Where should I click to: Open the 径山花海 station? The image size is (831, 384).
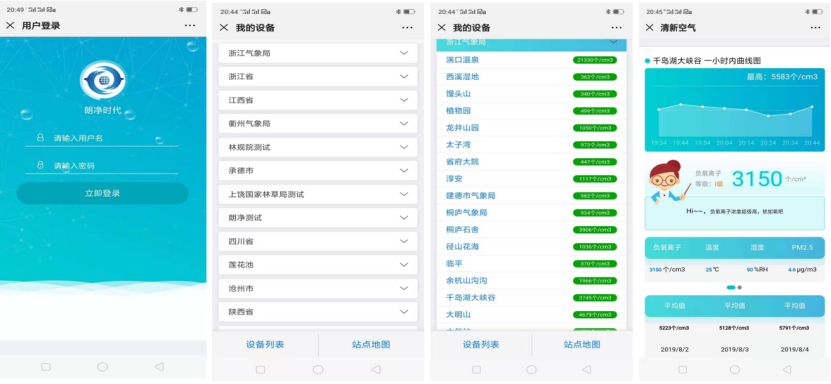[x=531, y=246]
